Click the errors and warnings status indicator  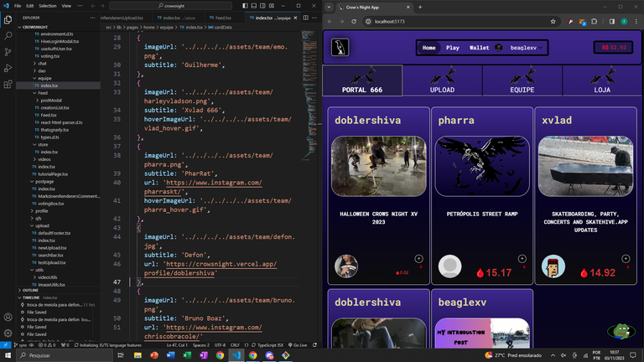click(x=47, y=345)
